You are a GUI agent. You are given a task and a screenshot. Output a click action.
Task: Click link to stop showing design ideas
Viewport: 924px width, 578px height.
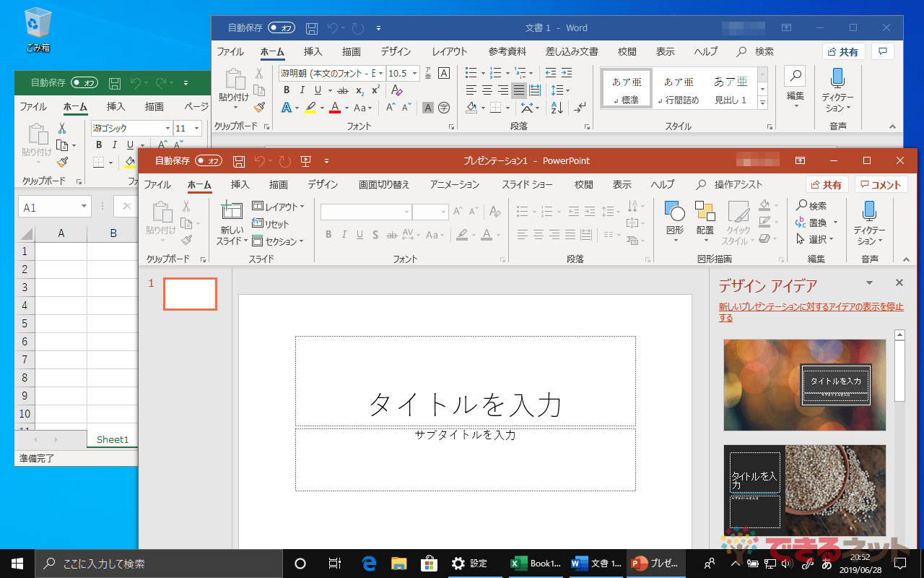pyautogui.click(x=811, y=312)
